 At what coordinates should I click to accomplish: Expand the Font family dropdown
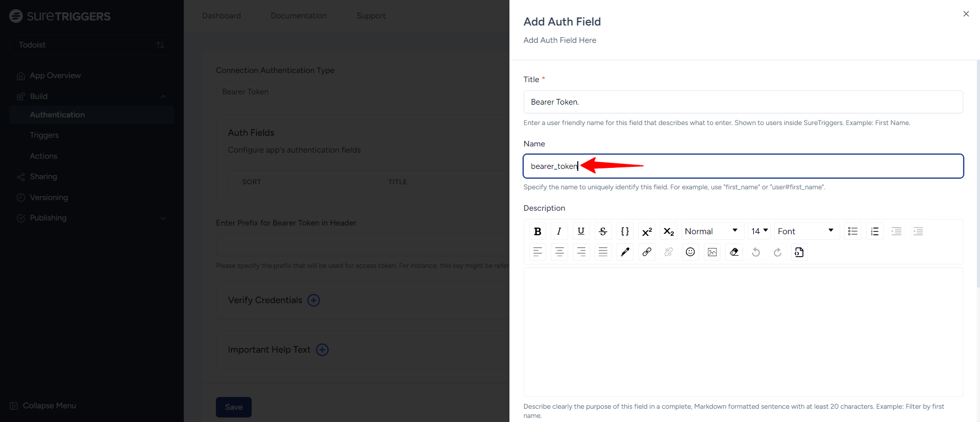[805, 232]
